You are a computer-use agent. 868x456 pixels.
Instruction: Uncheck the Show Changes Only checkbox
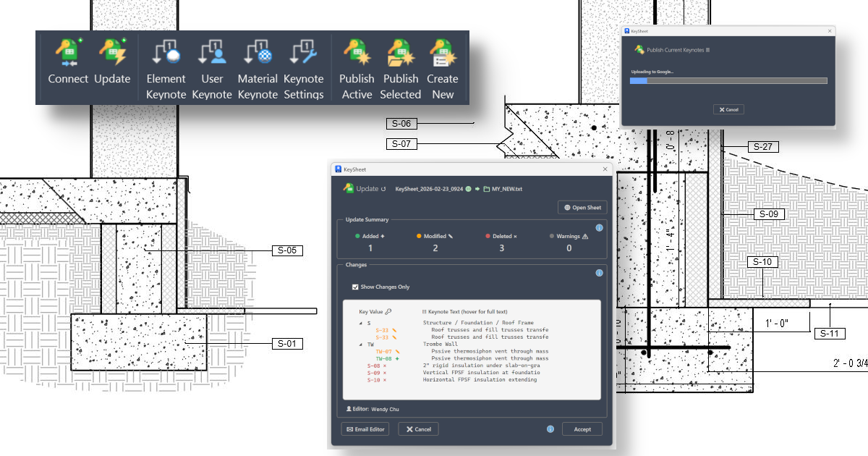tap(354, 287)
